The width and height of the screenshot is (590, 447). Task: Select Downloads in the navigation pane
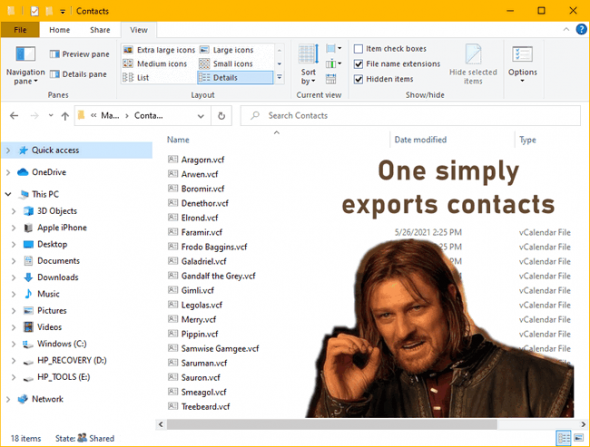[58, 277]
